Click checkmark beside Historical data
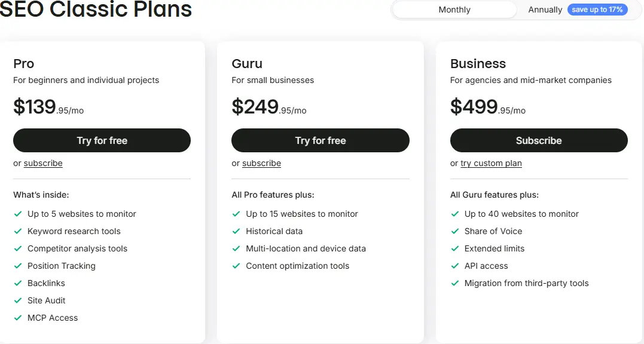 (236, 231)
